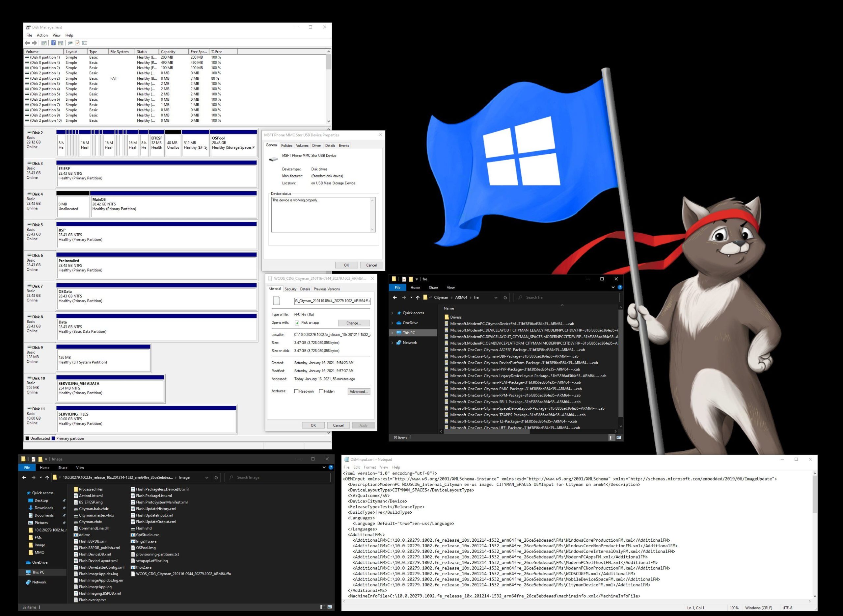Expand the ribbon chevron in Image Explorer
This screenshot has width=843, height=616.
pyautogui.click(x=324, y=467)
